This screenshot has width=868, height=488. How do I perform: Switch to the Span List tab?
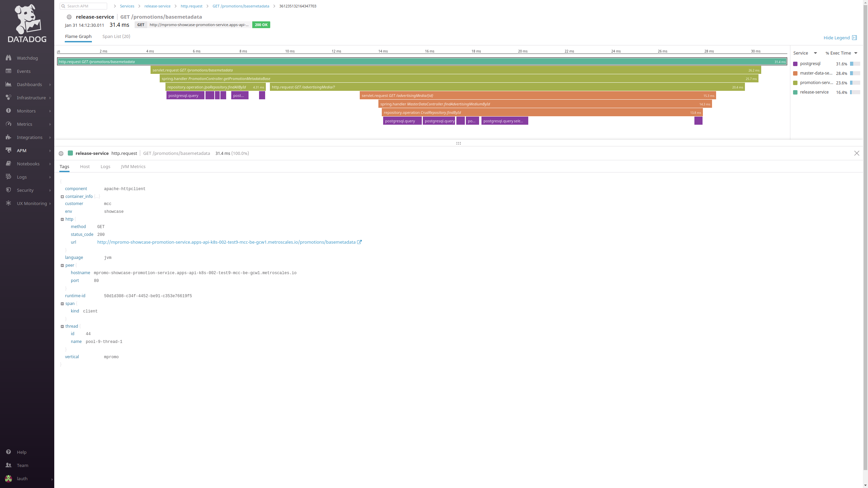(x=116, y=36)
